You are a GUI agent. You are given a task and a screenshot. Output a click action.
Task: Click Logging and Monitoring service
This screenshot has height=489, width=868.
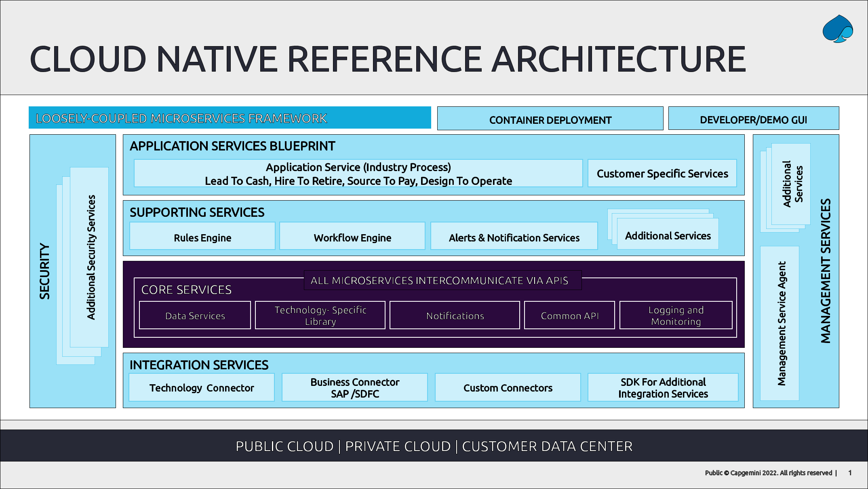click(675, 315)
